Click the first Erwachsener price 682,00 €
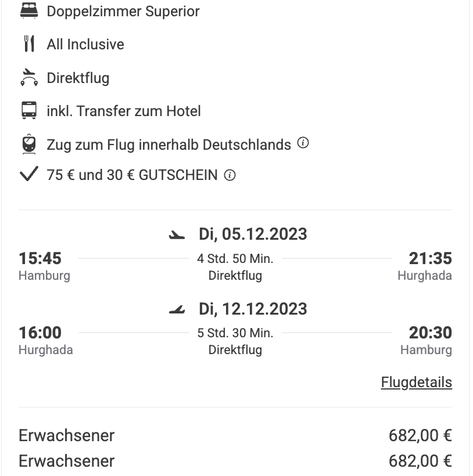This screenshot has height=476, width=473. (420, 435)
